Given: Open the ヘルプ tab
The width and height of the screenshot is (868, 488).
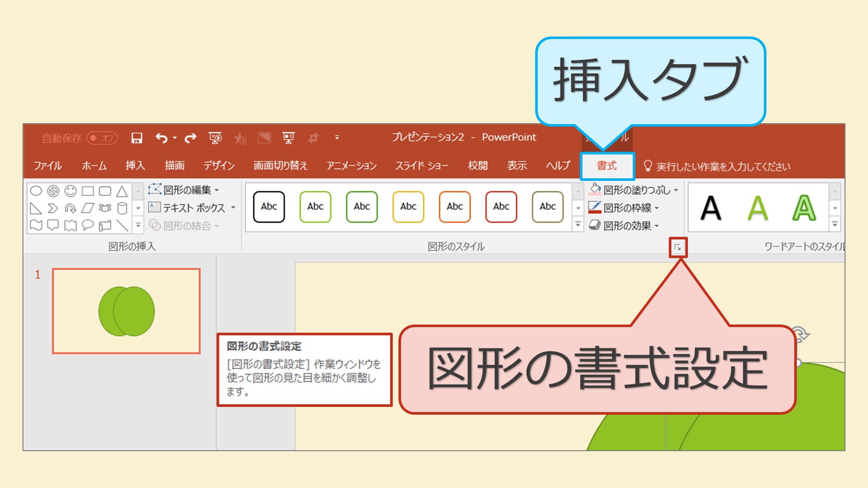Looking at the screenshot, I should click(x=558, y=166).
